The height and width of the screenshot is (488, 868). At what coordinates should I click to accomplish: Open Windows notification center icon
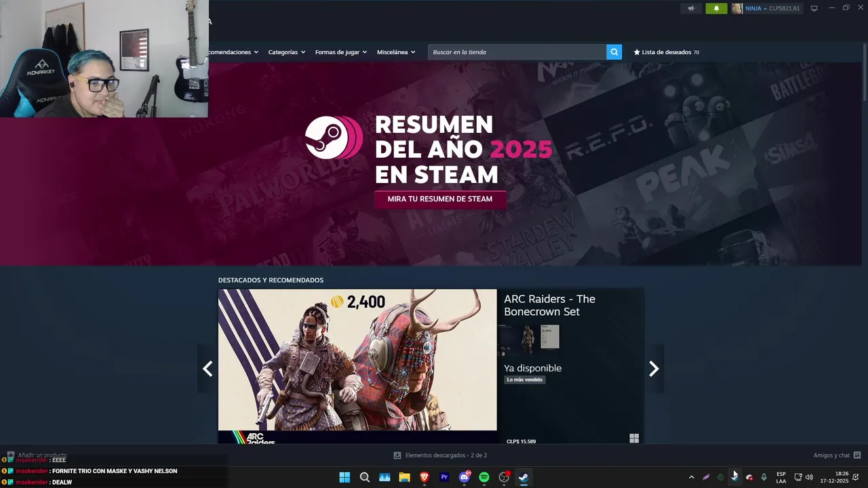point(856,477)
